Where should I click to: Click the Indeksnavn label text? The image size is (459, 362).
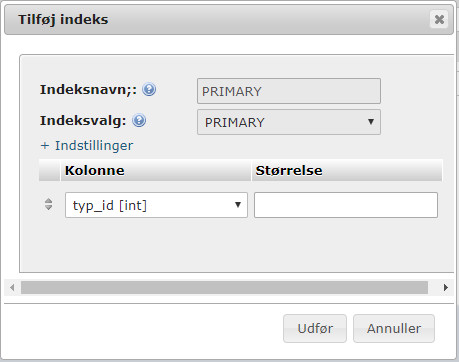point(88,90)
